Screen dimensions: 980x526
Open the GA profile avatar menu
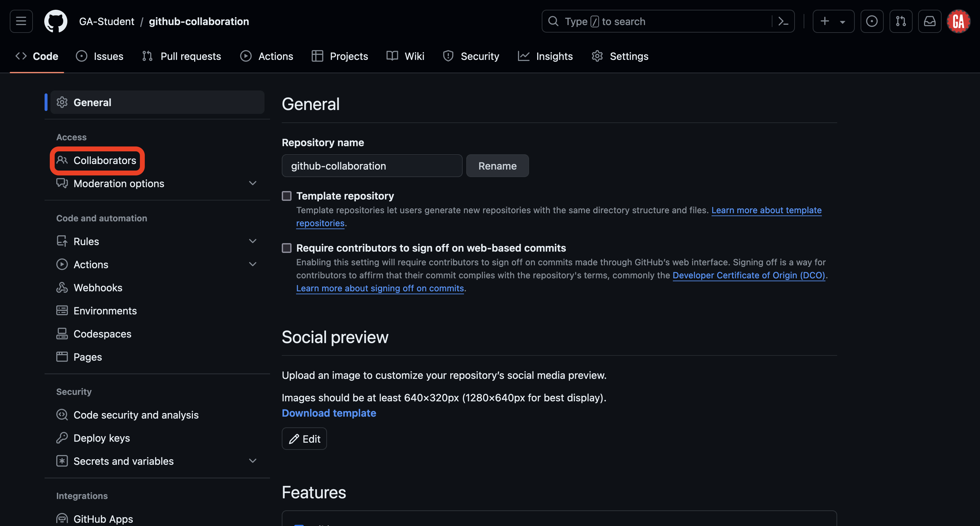[958, 21]
